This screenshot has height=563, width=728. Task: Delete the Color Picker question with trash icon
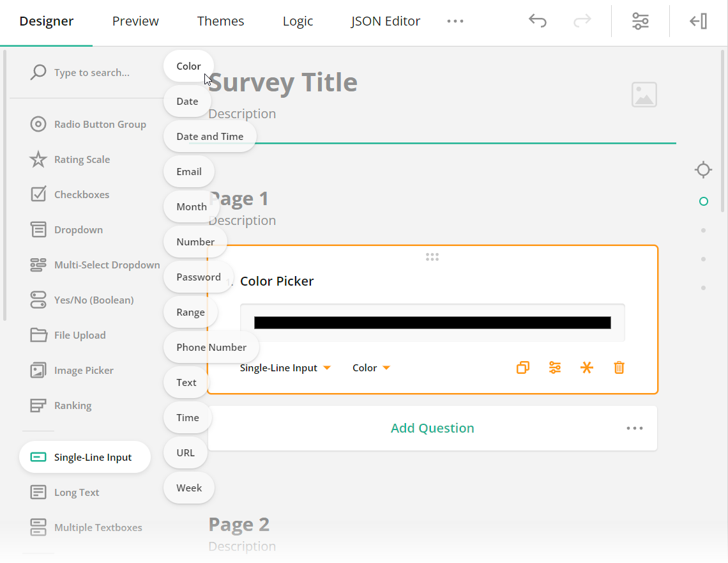point(619,367)
